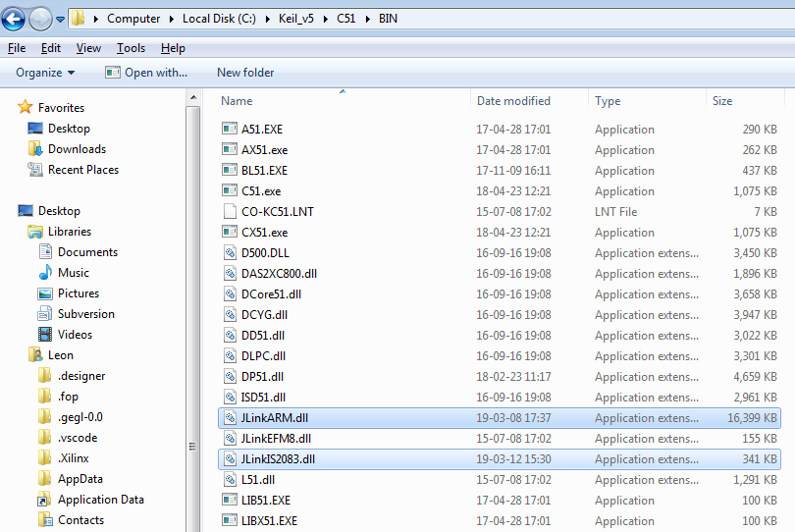
Task: Open the Tools menu
Action: pos(131,48)
